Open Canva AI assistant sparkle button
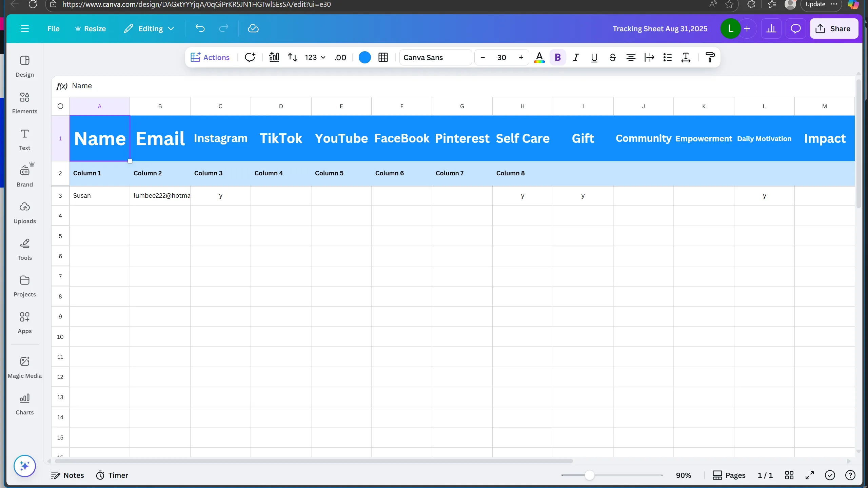The image size is (868, 488). 24,466
